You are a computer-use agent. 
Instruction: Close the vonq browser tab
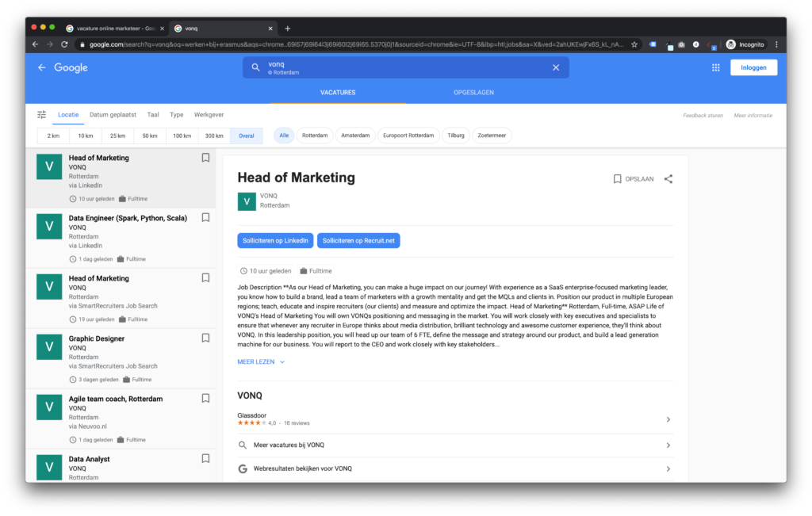click(270, 29)
